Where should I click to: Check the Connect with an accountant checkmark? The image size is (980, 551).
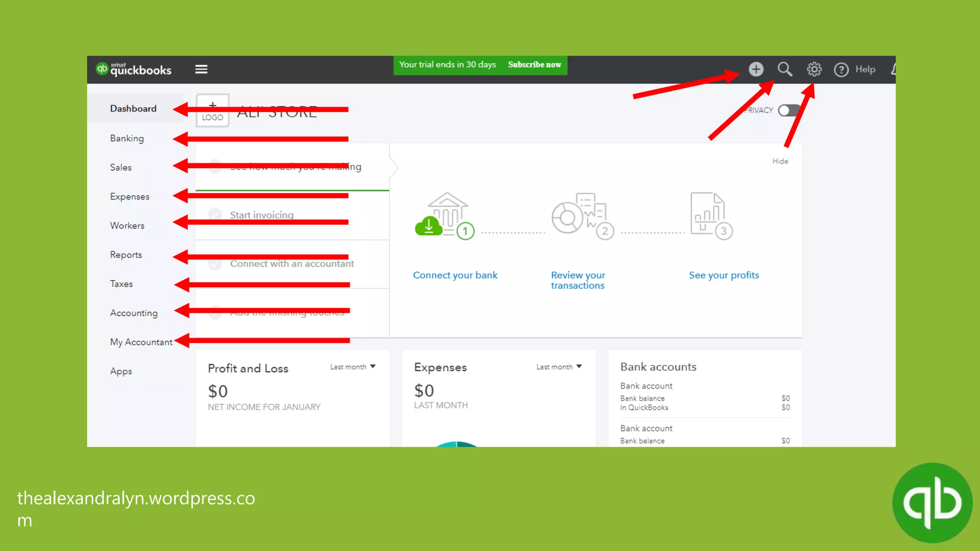click(215, 264)
